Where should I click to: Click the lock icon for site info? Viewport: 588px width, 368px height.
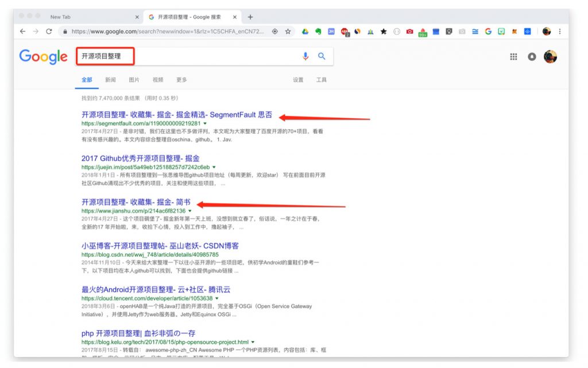[x=65, y=32]
